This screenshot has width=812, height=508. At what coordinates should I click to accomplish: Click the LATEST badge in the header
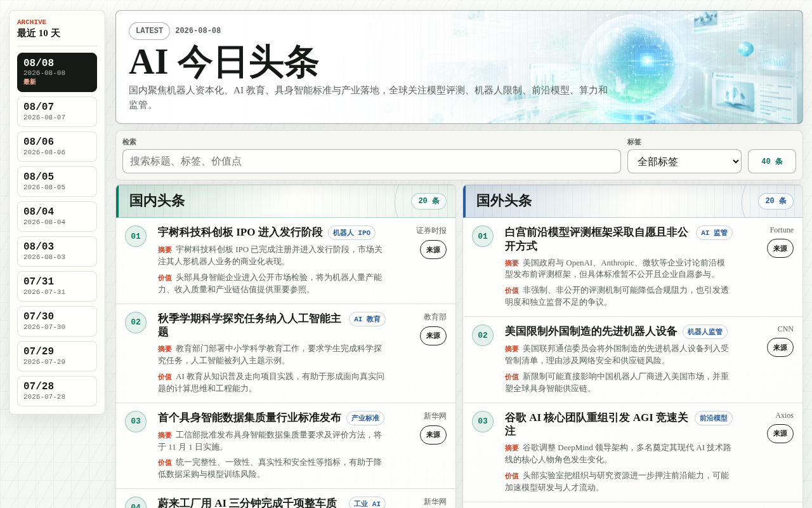[x=149, y=31]
